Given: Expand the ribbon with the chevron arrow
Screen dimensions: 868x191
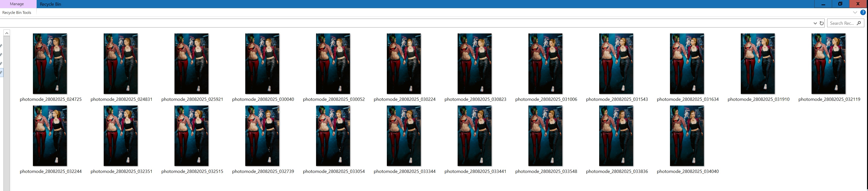Looking at the screenshot, I should [855, 12].
